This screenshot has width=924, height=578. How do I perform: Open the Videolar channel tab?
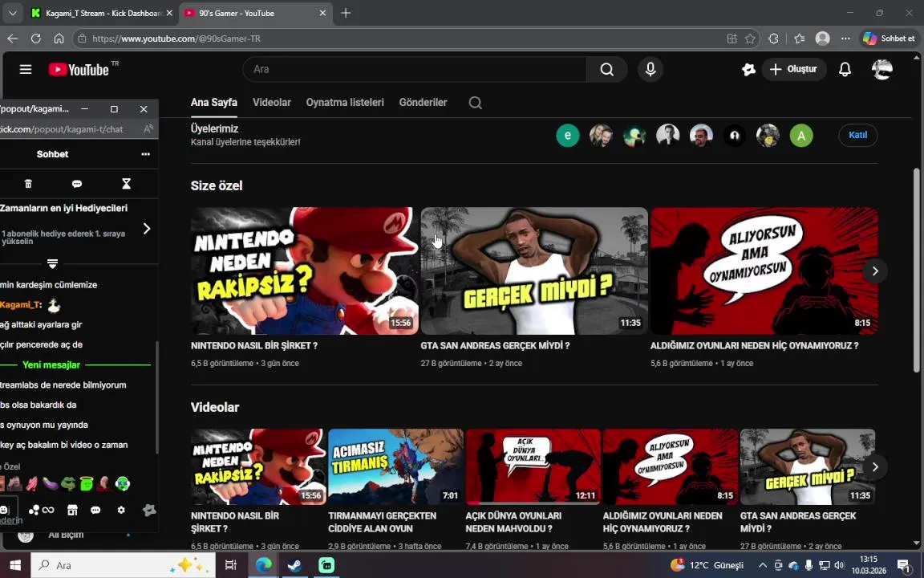272,102
